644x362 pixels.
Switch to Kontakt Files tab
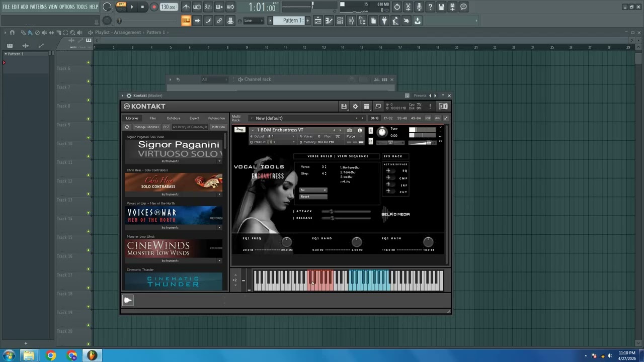point(153,118)
